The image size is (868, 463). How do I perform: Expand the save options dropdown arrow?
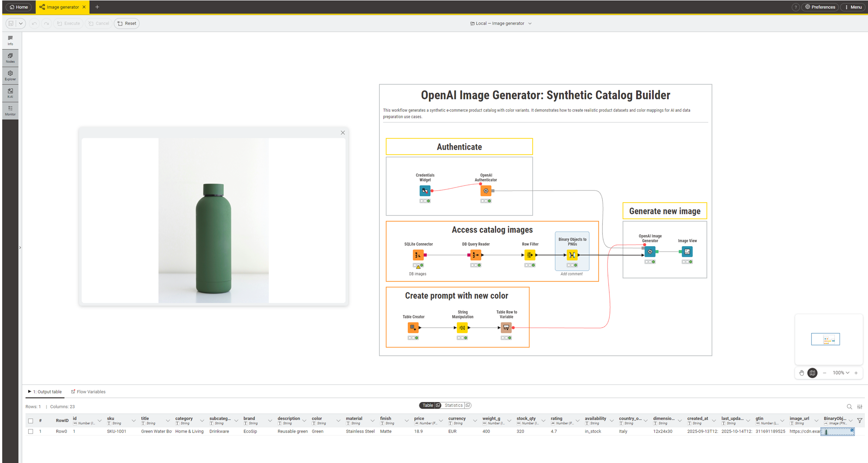coord(21,23)
